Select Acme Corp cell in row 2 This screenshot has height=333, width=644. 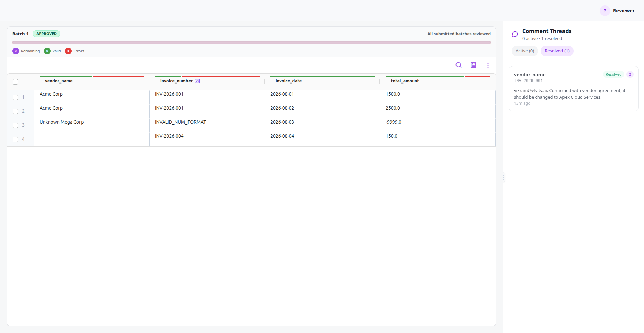click(x=92, y=111)
